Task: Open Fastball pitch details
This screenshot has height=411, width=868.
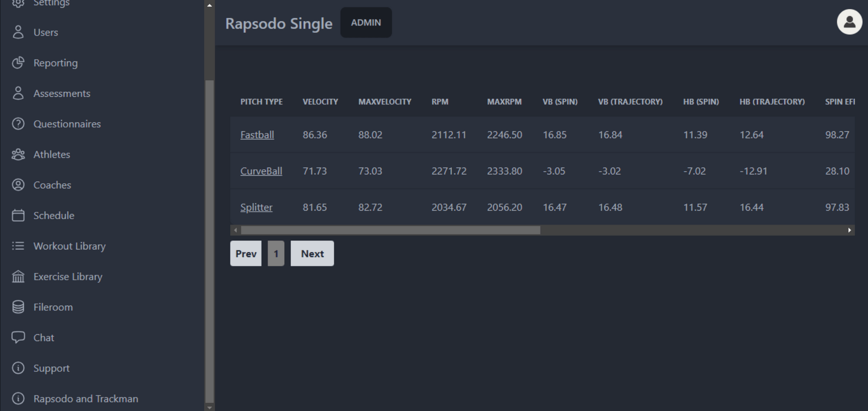Action: 257,134
